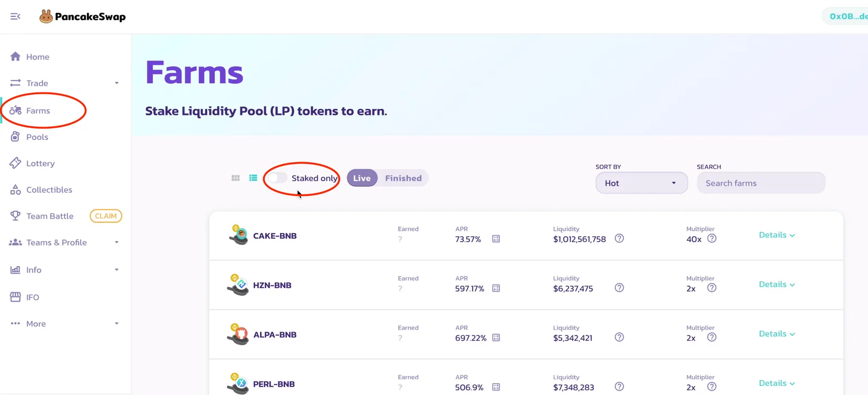This screenshot has width=868, height=395.
Task: Click the HZN-BNB farm name
Action: [272, 285]
